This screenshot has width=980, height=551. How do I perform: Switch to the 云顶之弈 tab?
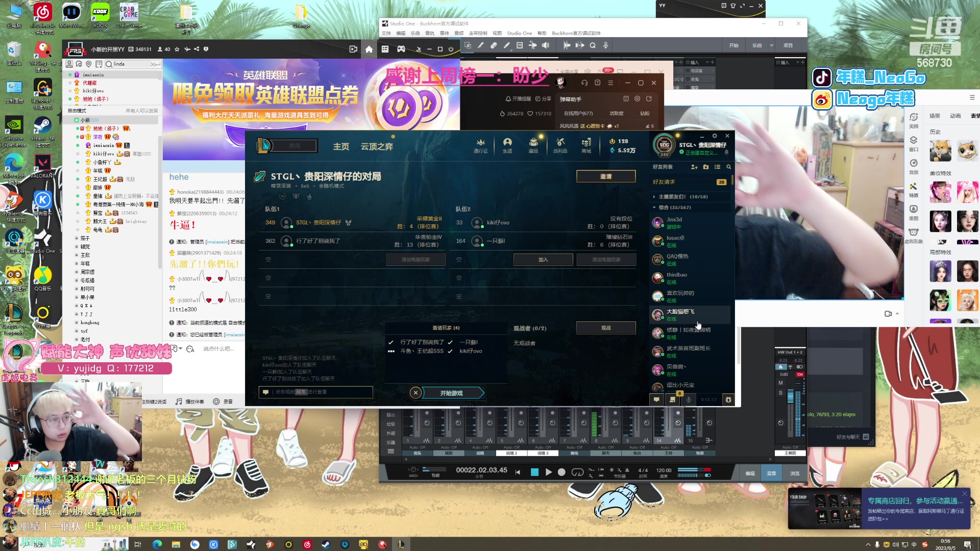(377, 146)
